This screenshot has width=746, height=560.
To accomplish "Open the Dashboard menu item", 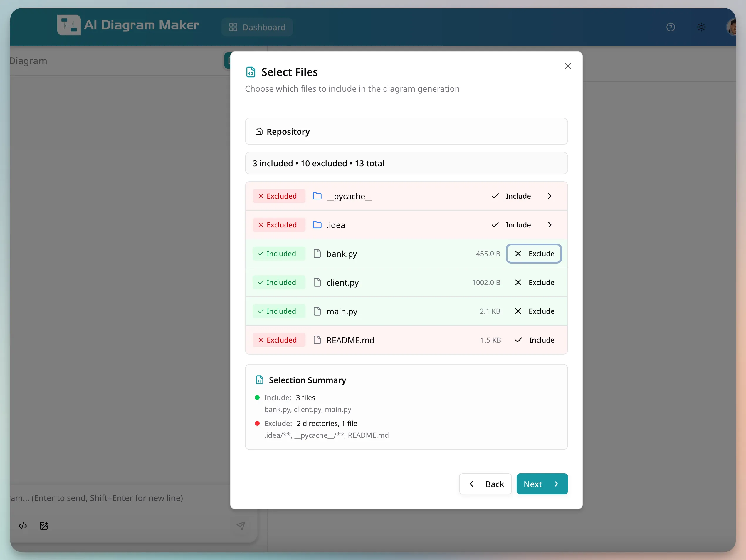I will tap(257, 27).
